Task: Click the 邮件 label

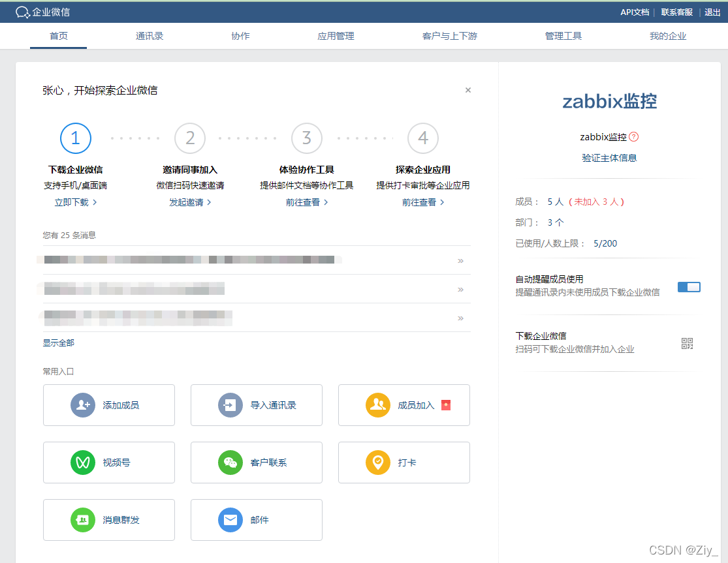Action: point(259,520)
